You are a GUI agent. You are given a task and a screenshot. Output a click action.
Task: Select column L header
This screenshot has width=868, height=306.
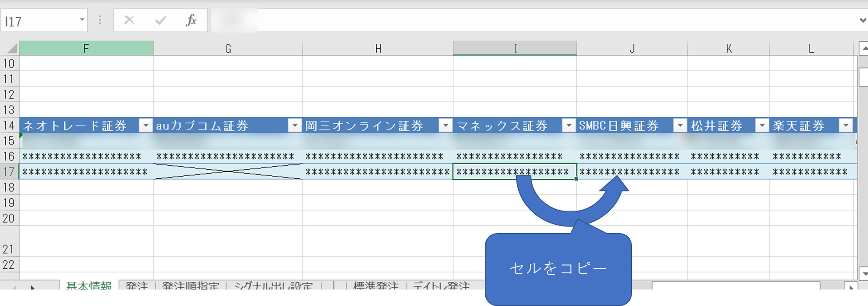[x=811, y=48]
